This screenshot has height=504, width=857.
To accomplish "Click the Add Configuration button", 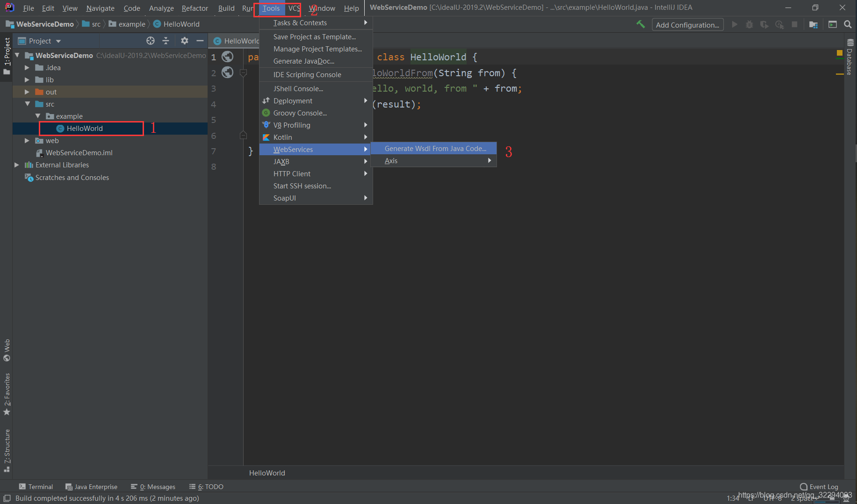I will (687, 24).
